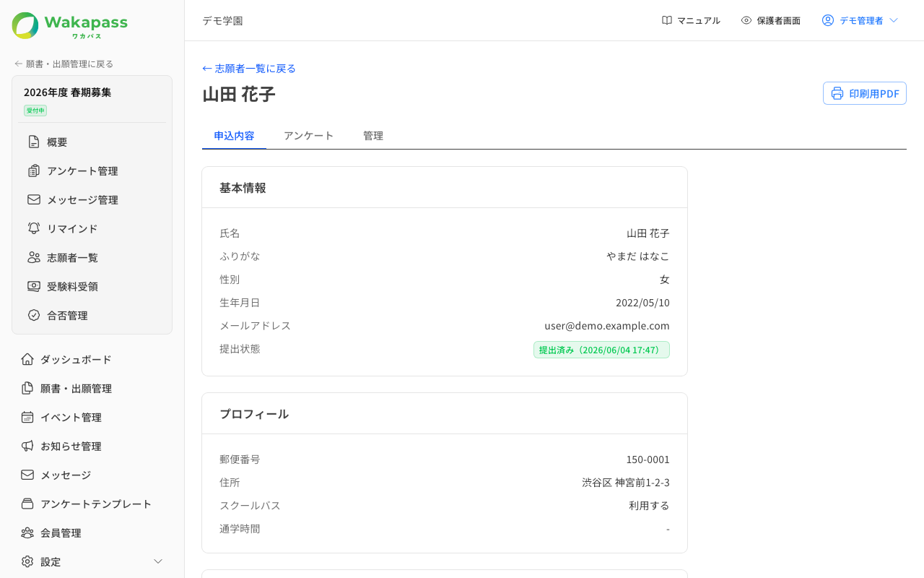Click ← 願書・出願管理に戻る link

coord(64,64)
